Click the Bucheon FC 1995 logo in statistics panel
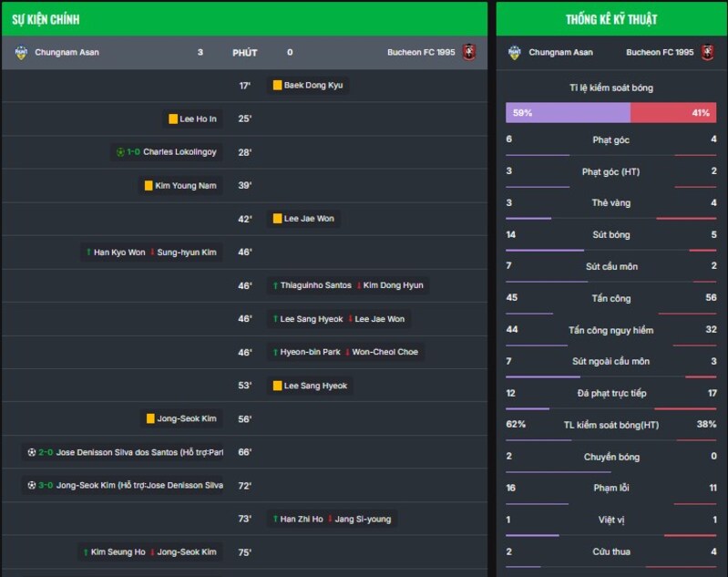The width and height of the screenshot is (728, 577). coord(707,53)
